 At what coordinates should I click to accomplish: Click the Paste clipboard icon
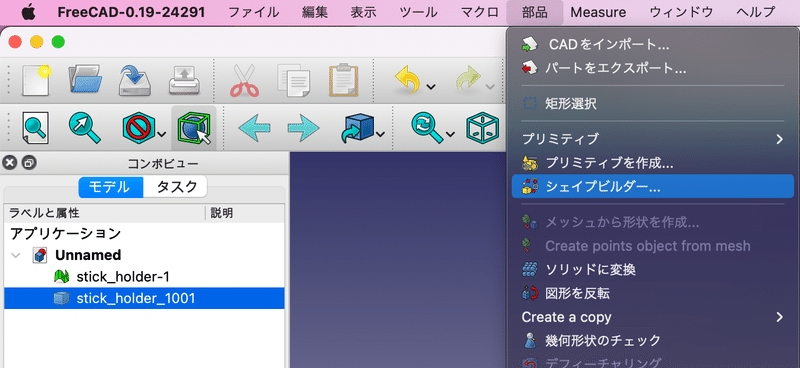click(343, 80)
